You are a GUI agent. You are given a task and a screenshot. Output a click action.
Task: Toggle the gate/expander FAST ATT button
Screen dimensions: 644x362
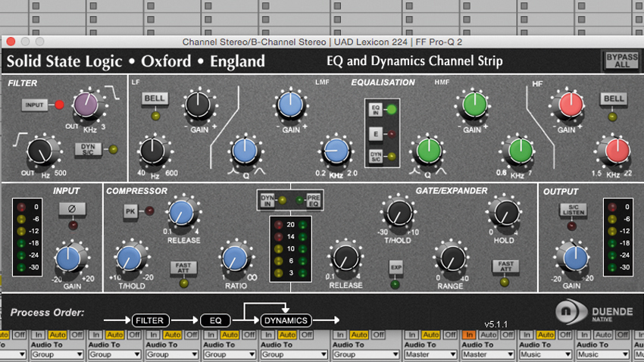point(505,267)
